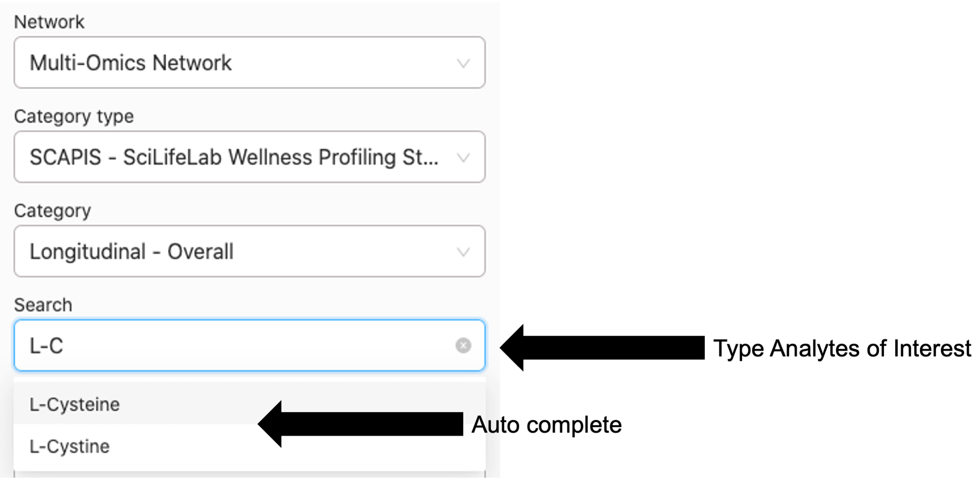The height and width of the screenshot is (480, 980).
Task: Click the Network dropdown chevron arrow
Action: pyautogui.click(x=463, y=63)
